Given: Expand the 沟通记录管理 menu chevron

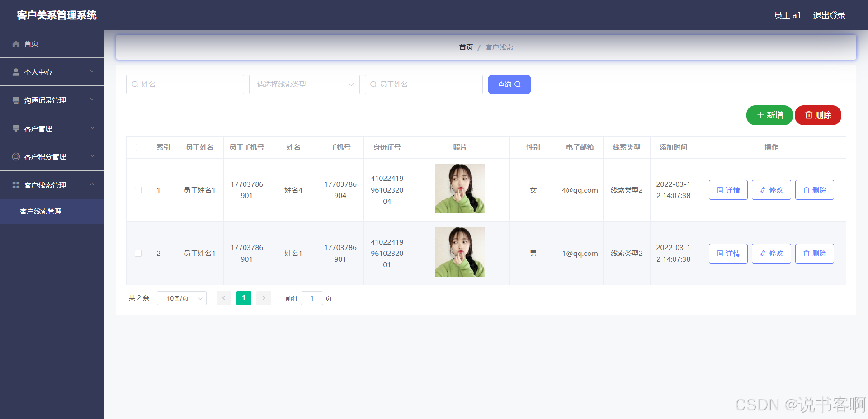Looking at the screenshot, I should click(x=92, y=99).
